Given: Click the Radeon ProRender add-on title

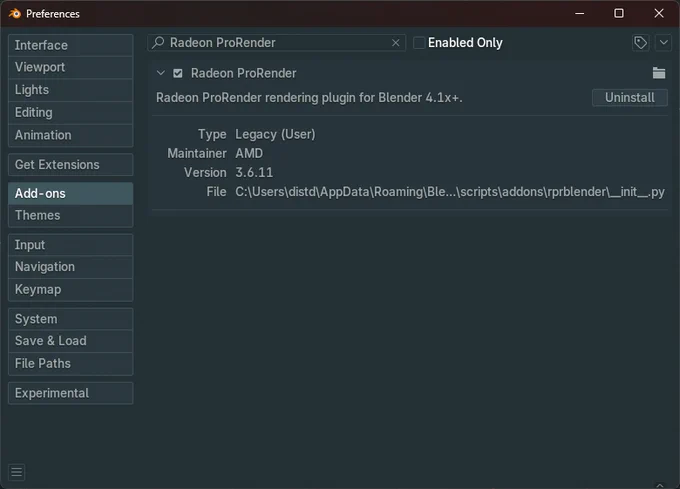Looking at the screenshot, I should [x=243, y=73].
